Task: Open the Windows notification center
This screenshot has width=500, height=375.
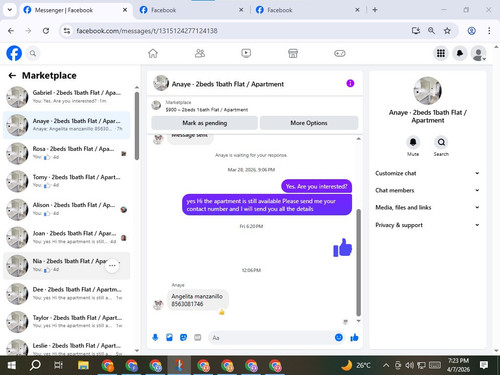Action: click(484, 365)
